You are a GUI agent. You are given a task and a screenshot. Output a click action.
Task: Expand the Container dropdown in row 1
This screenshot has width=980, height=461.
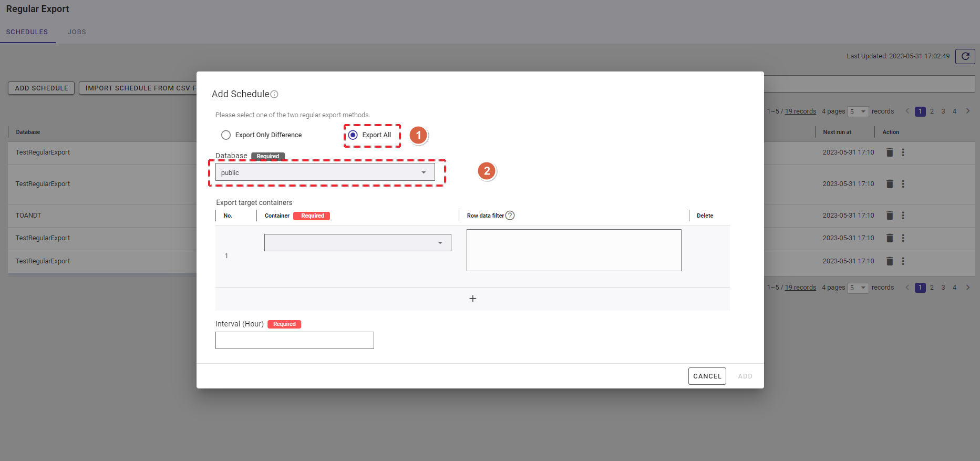(x=357, y=243)
